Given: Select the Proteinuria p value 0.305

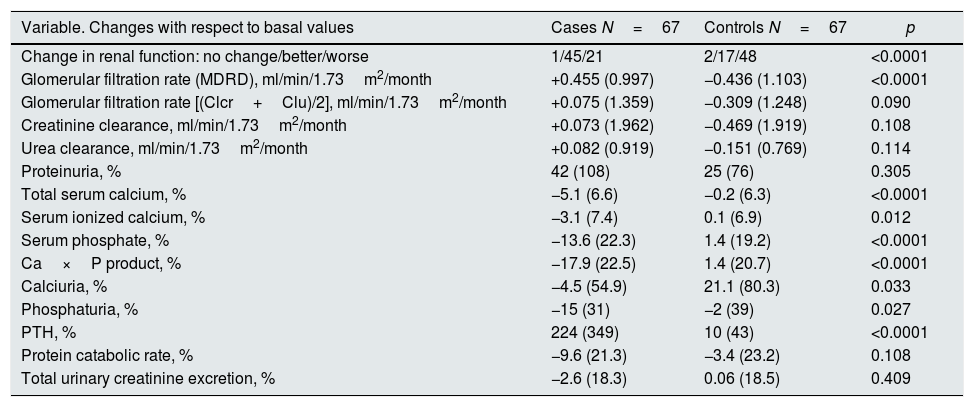Looking at the screenshot, I should (891, 171).
